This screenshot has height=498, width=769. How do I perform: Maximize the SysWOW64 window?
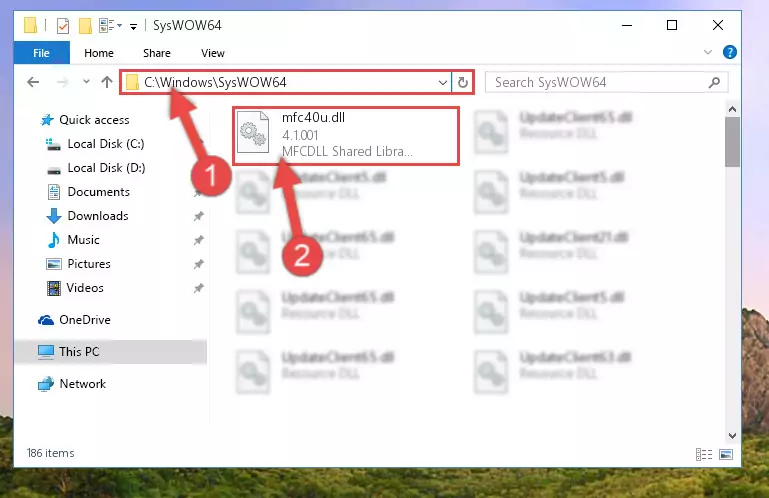click(x=672, y=25)
